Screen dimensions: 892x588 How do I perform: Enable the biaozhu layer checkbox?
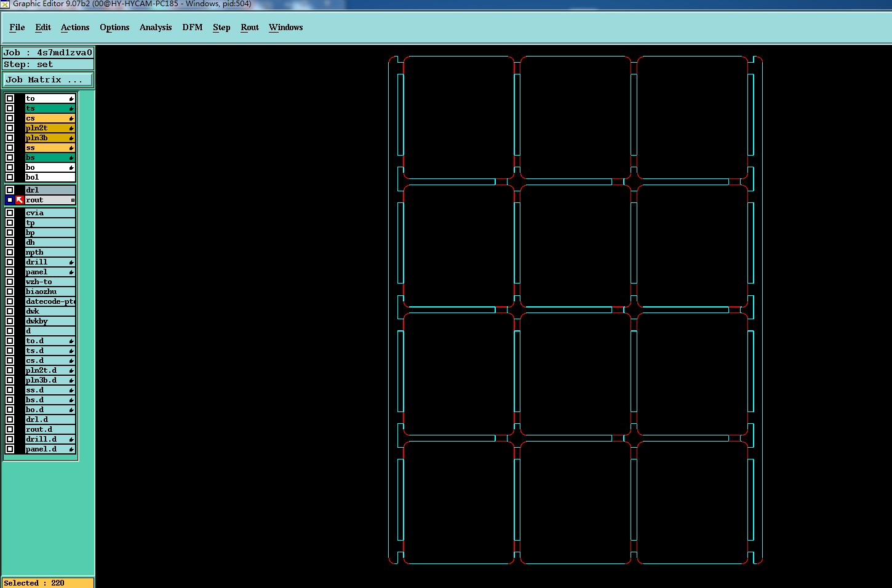(x=10, y=292)
